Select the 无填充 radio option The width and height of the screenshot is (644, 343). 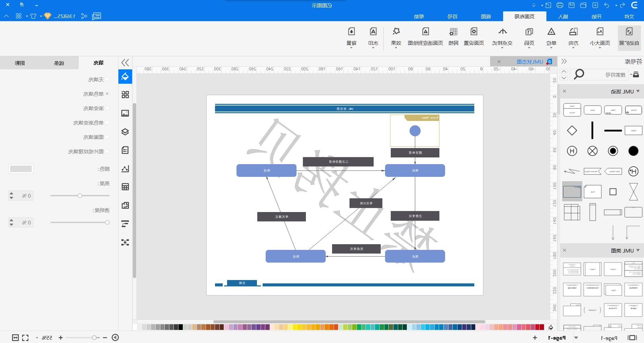tap(107, 79)
